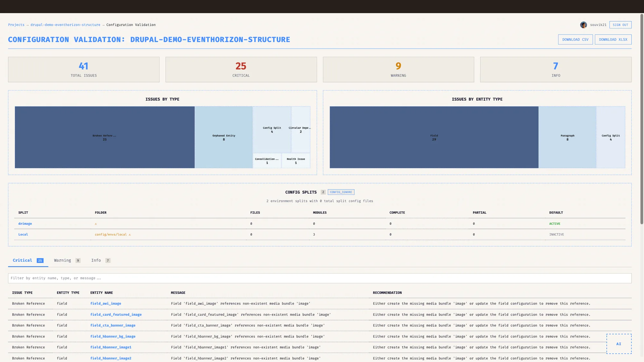Select the Circular Dependency treemap block
This screenshot has width=644, height=362.
[x=301, y=129]
